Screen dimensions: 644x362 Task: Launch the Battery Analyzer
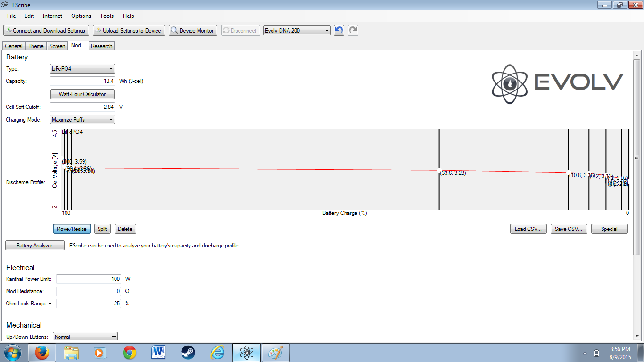click(x=34, y=246)
